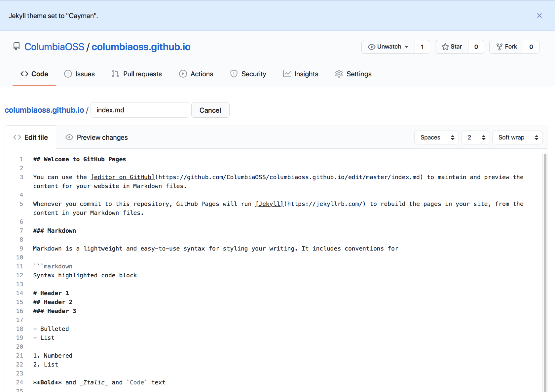
Task: Click the Preview changes eye icon
Action: [69, 137]
